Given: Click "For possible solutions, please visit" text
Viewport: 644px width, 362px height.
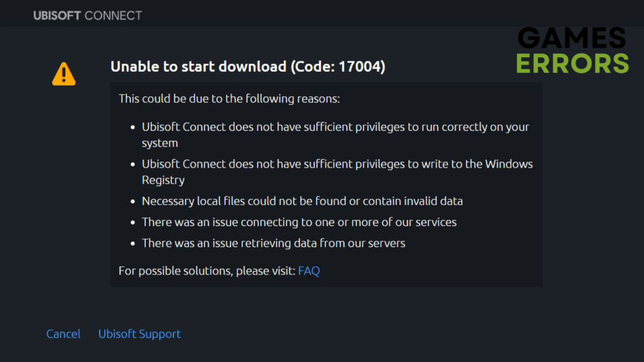Looking at the screenshot, I should 207,271.
